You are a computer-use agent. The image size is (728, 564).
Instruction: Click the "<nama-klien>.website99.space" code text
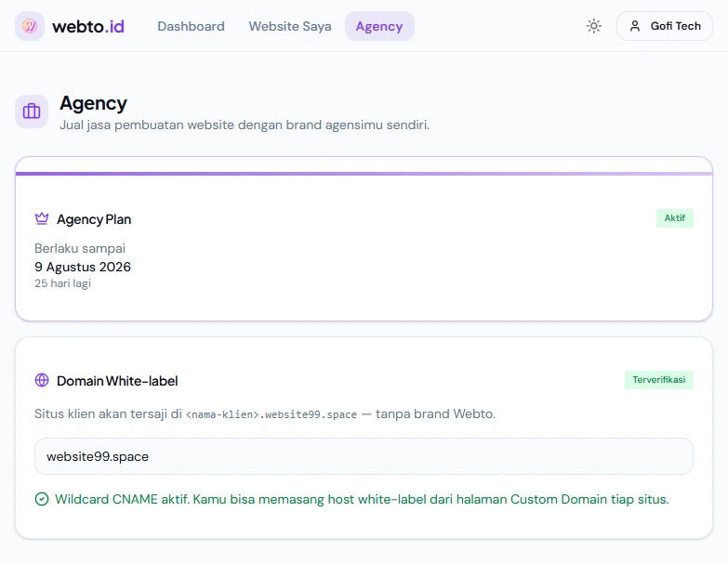(x=271, y=414)
